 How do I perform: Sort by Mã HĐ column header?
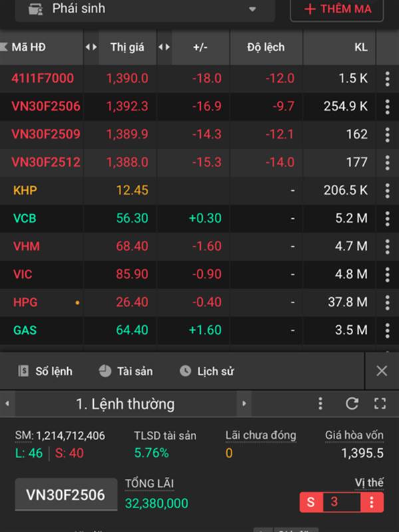(x=29, y=47)
